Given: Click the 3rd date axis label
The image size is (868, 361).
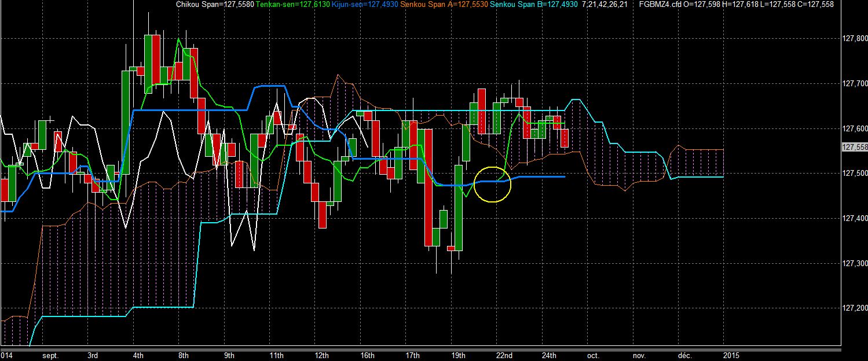Looking at the screenshot, I should 93,355.
